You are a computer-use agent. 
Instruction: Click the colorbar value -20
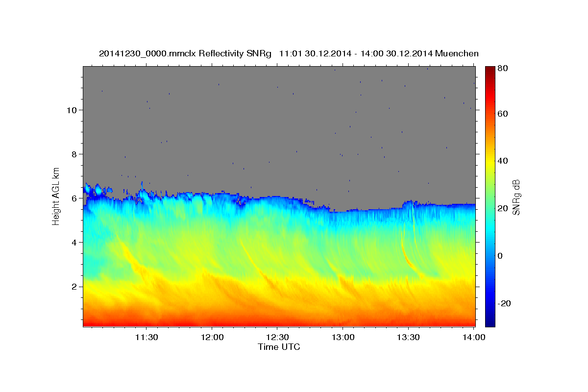tap(505, 303)
